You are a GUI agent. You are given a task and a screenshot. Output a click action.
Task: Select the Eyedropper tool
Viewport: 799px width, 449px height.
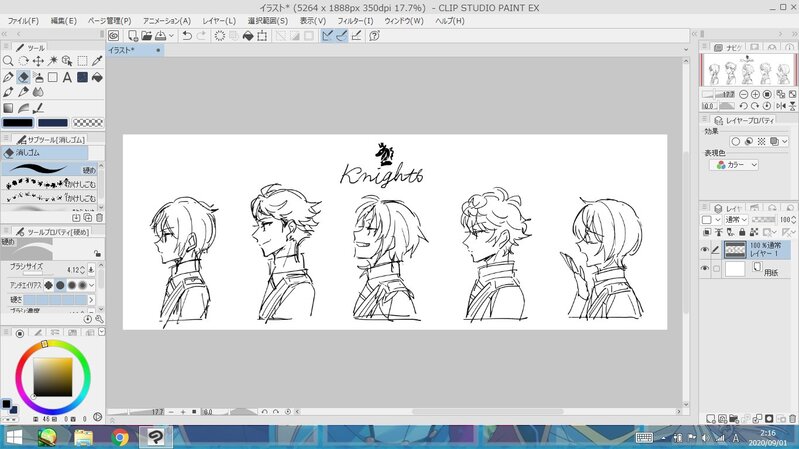click(97, 61)
